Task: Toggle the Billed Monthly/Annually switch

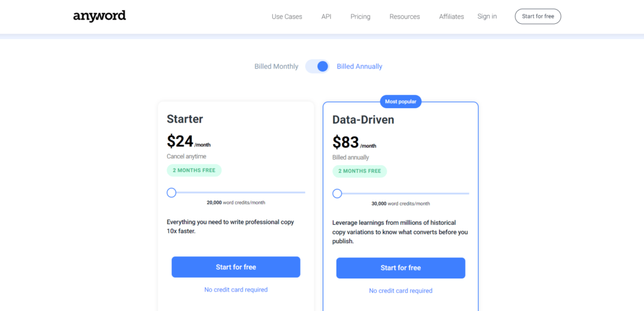Action: point(318,66)
